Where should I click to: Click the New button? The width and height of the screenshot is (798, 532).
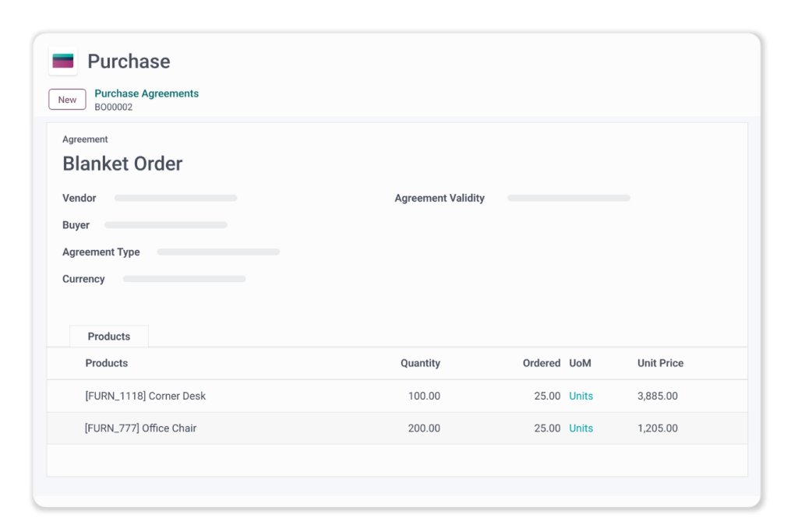click(67, 100)
